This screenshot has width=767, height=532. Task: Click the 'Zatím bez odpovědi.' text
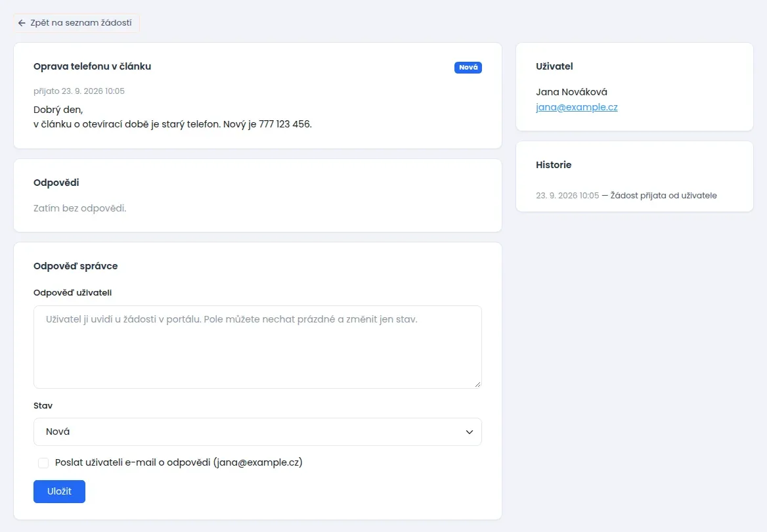tap(79, 208)
